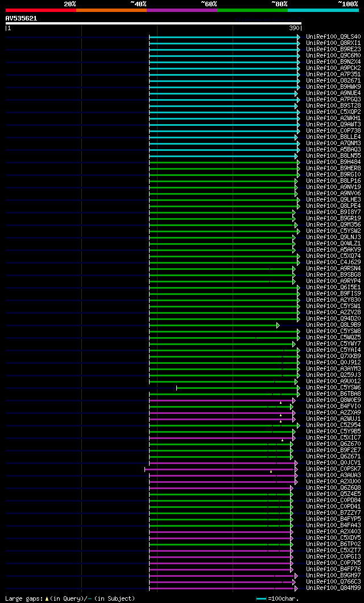Click the purple ~60% identity legend segment

(x=182, y=10)
